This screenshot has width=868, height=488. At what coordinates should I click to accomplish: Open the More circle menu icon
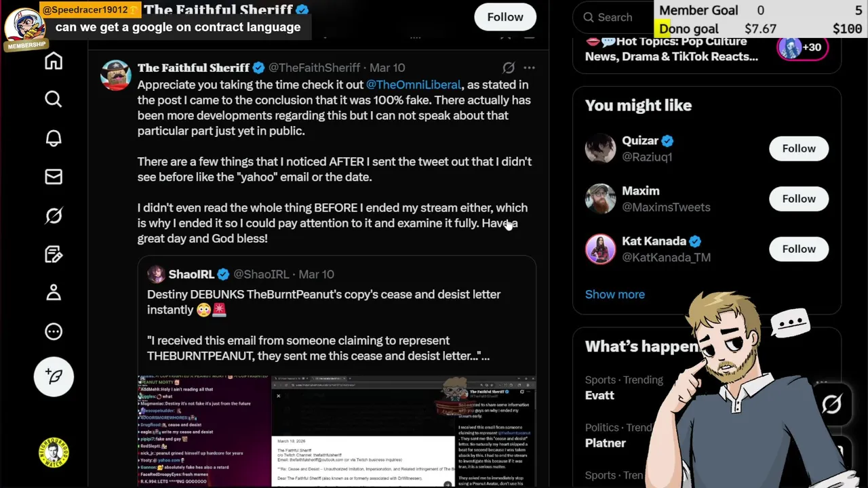click(54, 331)
